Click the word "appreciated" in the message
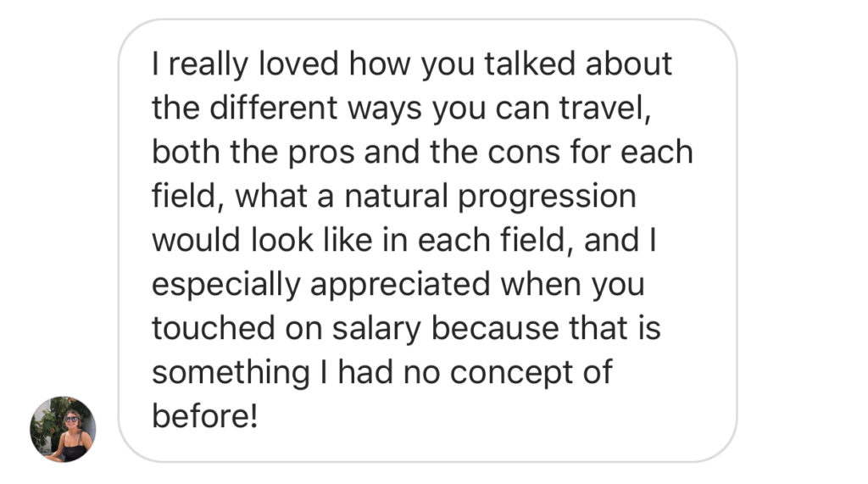The height and width of the screenshot is (484, 868). point(400,286)
